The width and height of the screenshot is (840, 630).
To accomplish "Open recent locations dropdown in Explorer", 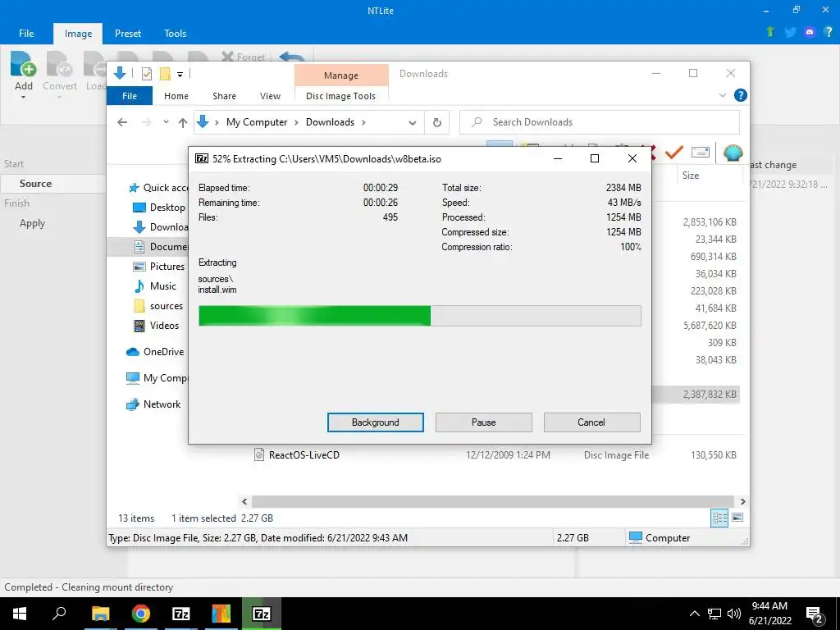I will (x=166, y=122).
